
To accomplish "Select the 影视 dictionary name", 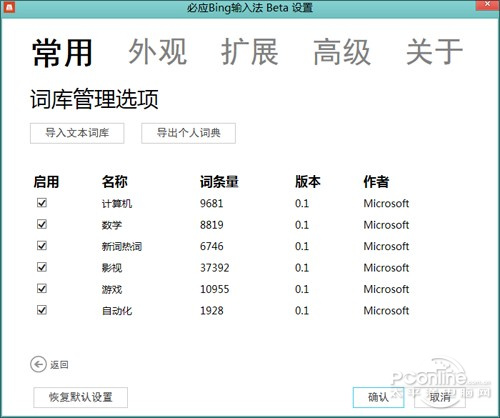I will point(112,268).
